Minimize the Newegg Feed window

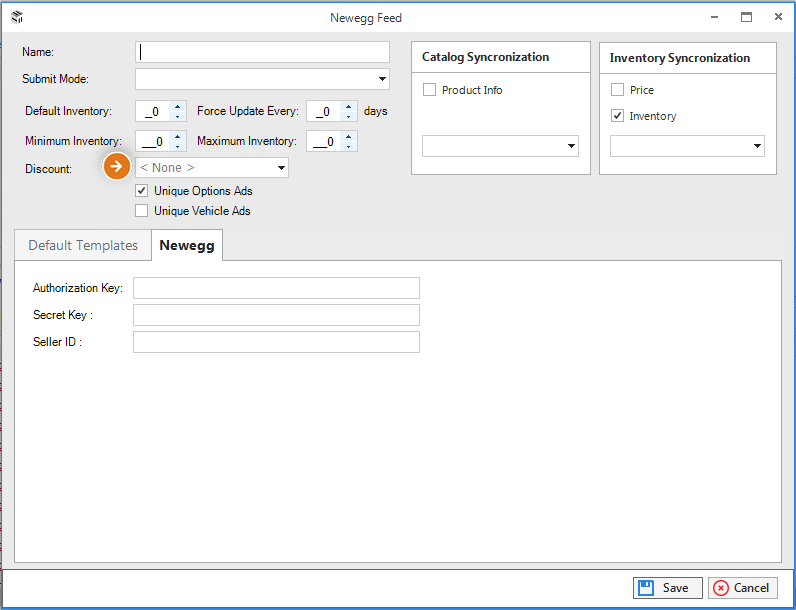[714, 17]
